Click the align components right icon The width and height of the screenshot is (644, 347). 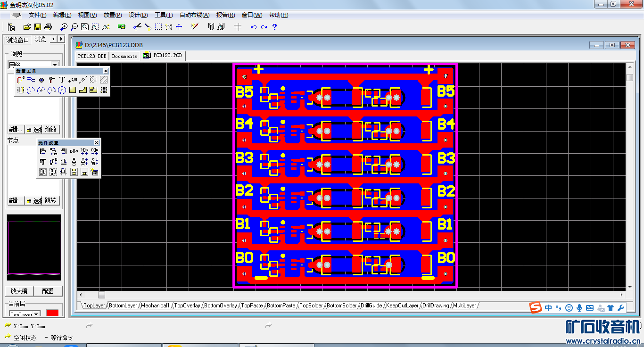coord(64,151)
